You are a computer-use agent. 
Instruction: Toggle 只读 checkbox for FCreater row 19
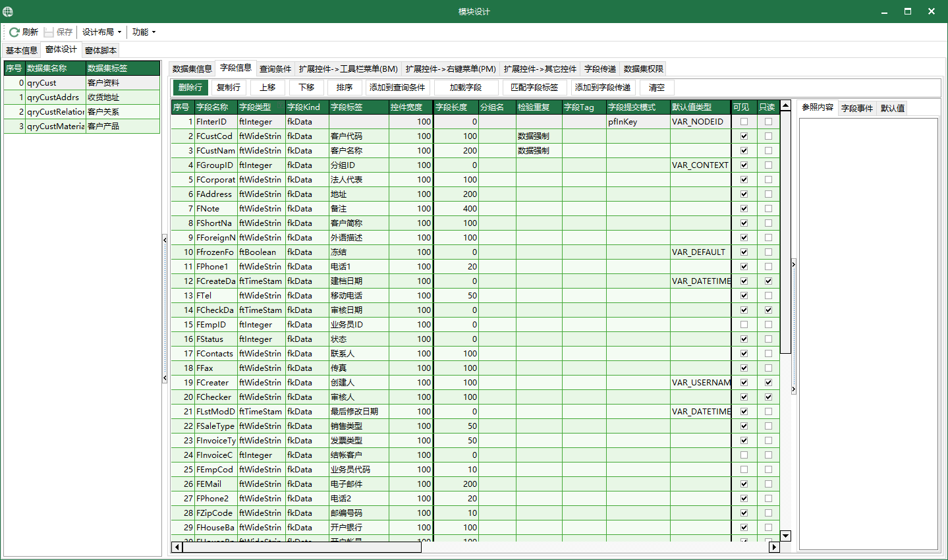pos(768,382)
